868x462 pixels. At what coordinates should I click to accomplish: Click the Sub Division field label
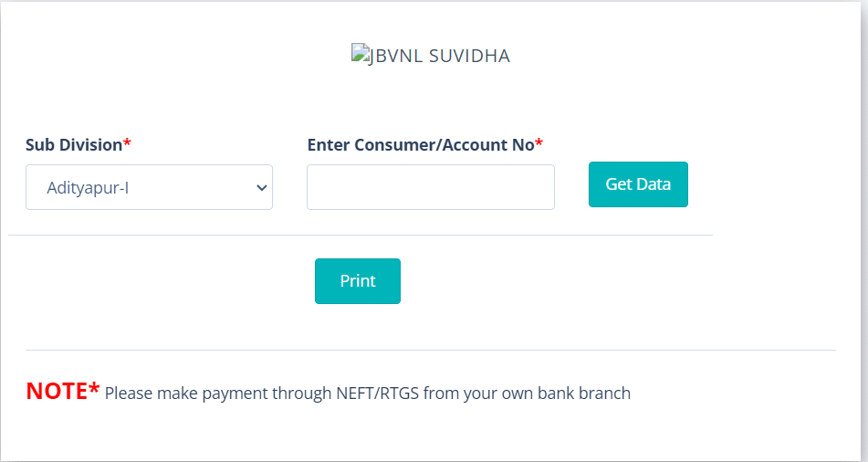coord(73,144)
